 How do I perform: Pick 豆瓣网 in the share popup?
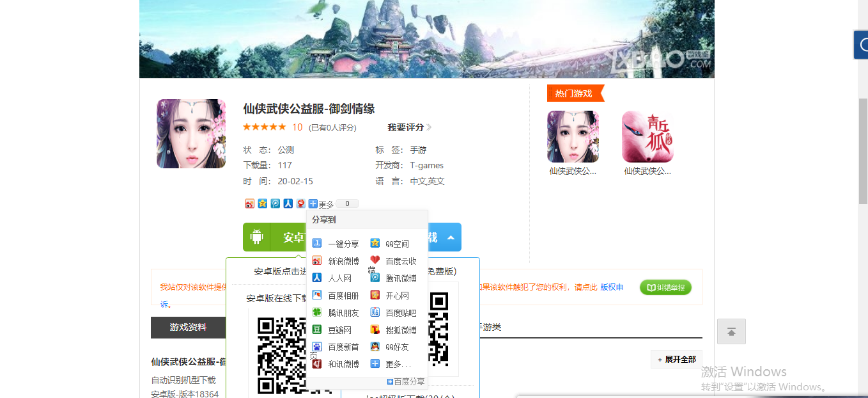point(339,330)
